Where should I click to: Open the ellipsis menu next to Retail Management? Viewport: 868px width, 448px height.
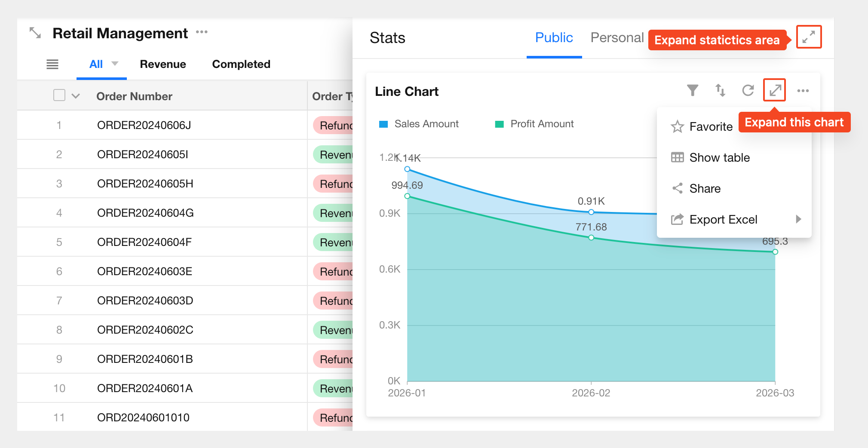202,32
